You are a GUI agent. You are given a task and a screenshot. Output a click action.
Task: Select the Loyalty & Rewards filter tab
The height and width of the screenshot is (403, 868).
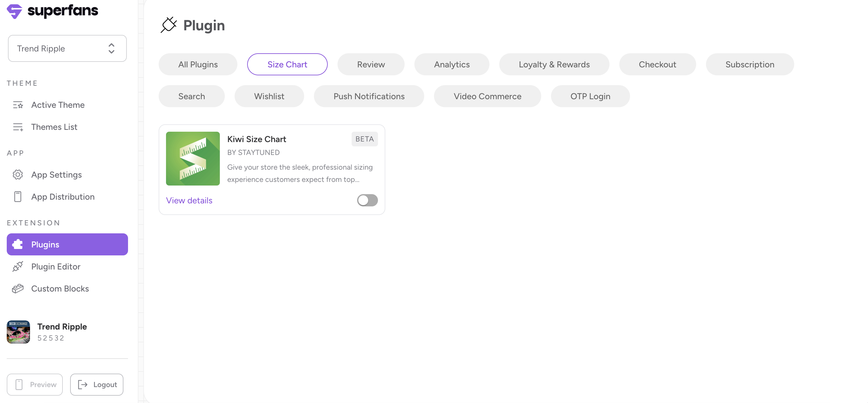tap(554, 64)
